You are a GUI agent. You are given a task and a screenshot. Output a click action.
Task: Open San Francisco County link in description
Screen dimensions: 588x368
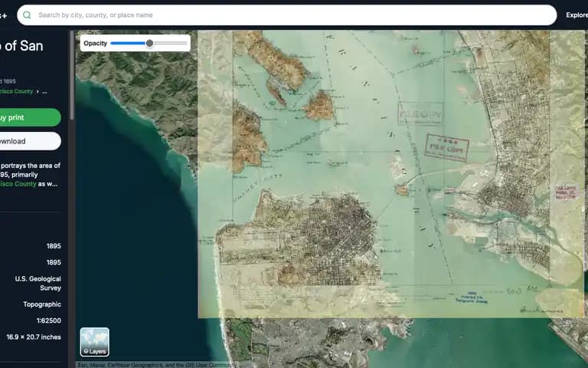pyautogui.click(x=18, y=184)
